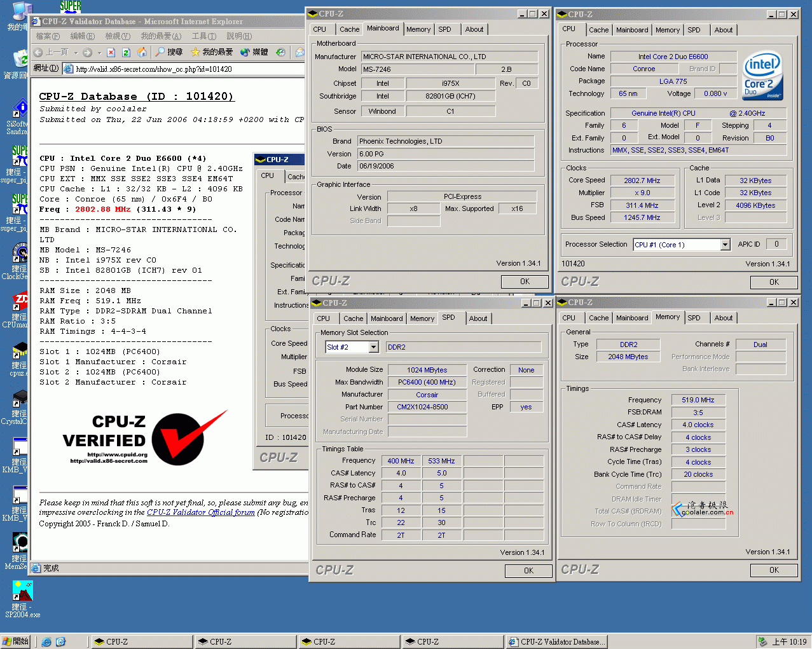Viewport: 812px width, 649px height.
Task: Switch to the SPD tab in the Processor CPU-Z window
Action: pyautogui.click(x=694, y=30)
